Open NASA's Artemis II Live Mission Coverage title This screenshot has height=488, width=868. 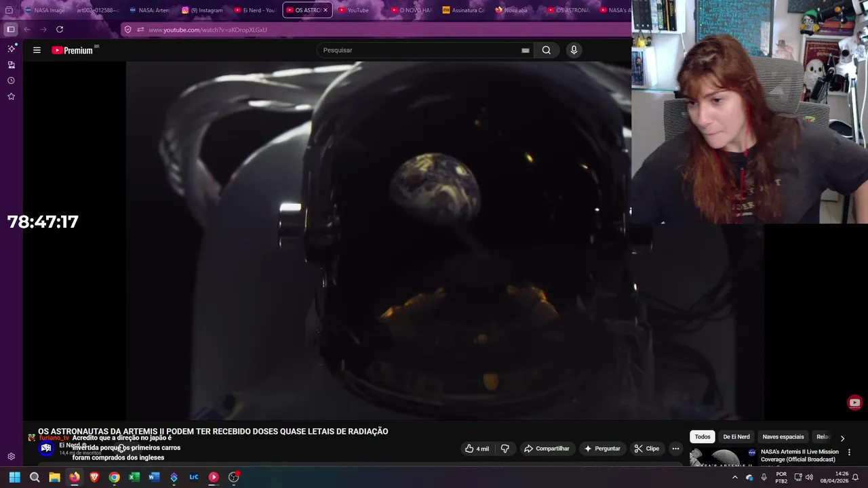[800, 455]
